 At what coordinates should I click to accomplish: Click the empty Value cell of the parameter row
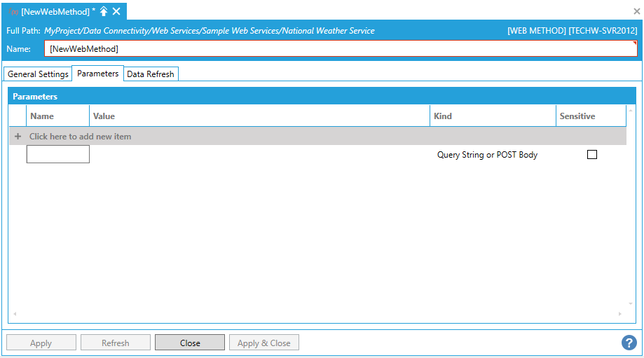tap(259, 155)
